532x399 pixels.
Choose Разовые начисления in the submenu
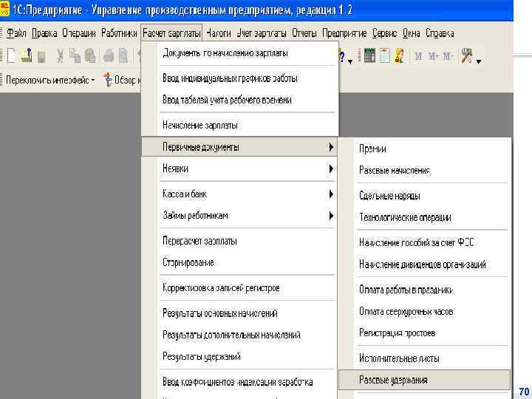[425, 171]
